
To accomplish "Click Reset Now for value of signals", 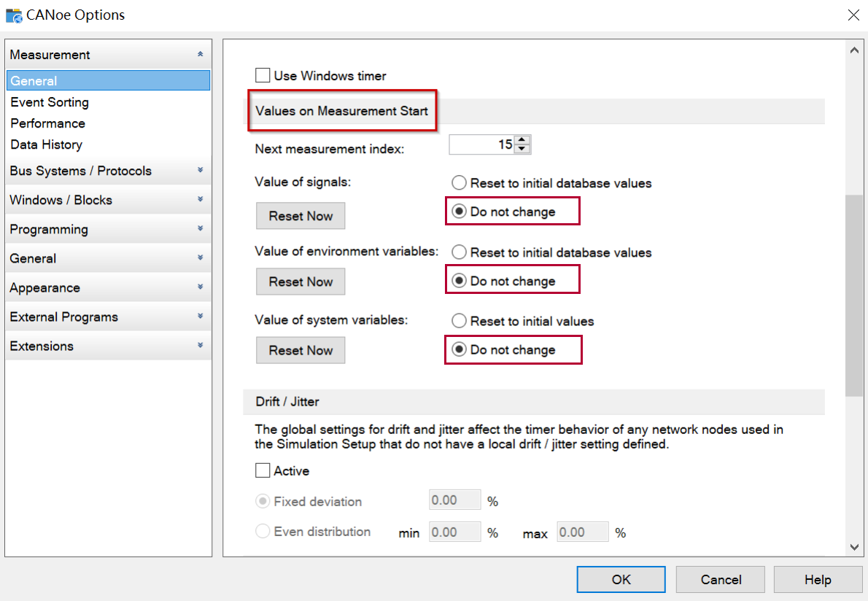I will click(x=301, y=216).
